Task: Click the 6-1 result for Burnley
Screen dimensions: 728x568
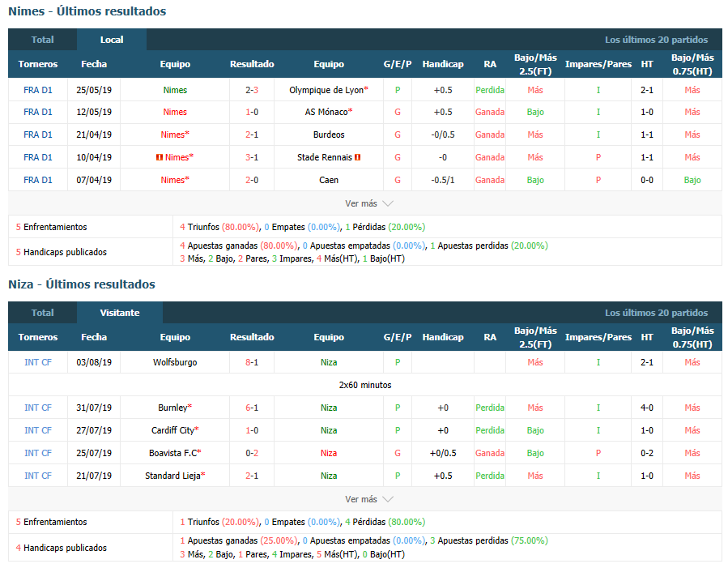Action: click(x=252, y=408)
